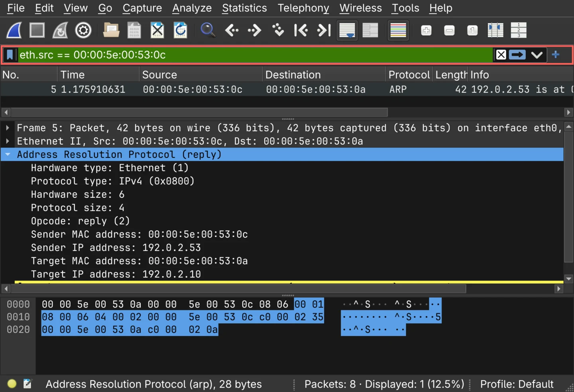Open expert information via the yellow circle
The width and height of the screenshot is (574, 392).
[x=12, y=384]
